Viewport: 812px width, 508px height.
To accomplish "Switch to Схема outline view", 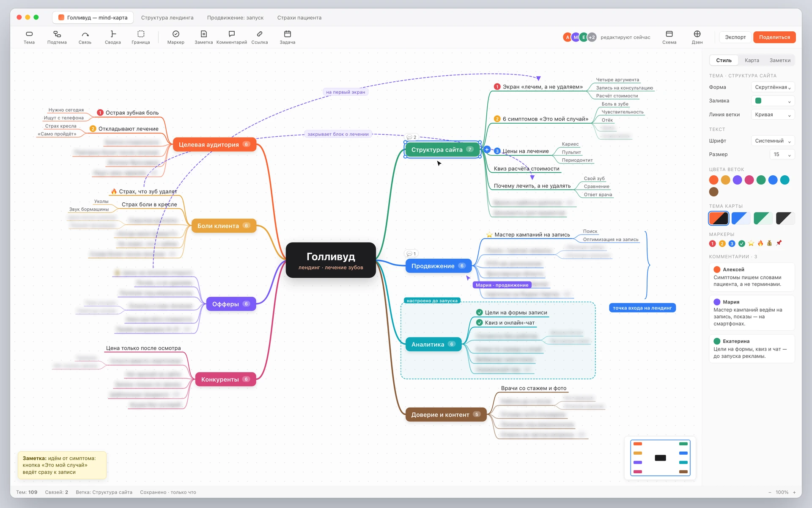I will tap(669, 37).
